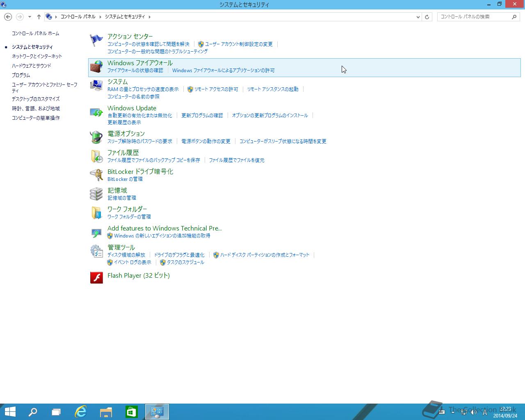Expand chevron after コントロール パネル in breadcrumb
Screen dimensions: 525x420
point(100,17)
